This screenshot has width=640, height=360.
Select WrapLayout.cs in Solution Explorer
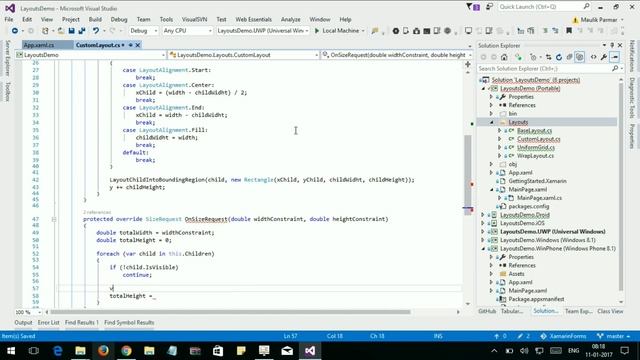pyautogui.click(x=536, y=156)
